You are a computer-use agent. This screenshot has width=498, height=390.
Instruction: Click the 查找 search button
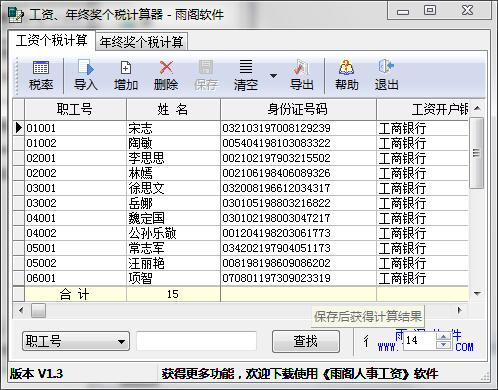tap(306, 341)
